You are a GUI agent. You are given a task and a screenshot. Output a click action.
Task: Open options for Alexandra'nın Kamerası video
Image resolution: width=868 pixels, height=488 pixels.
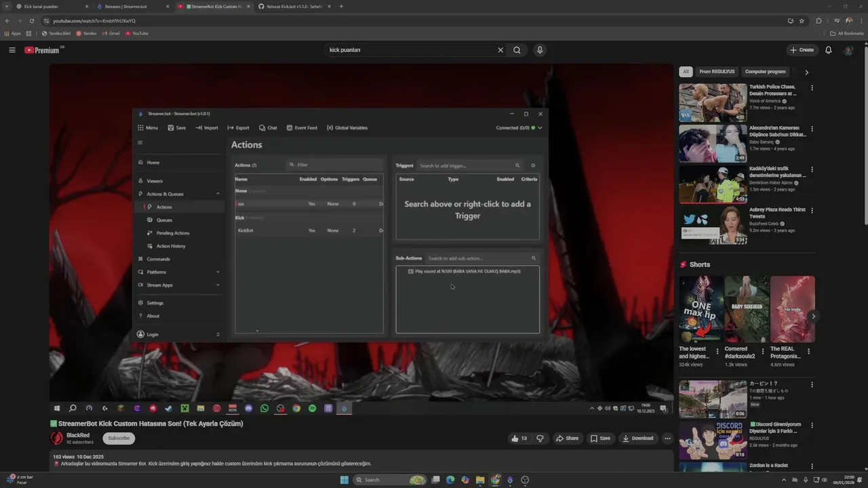click(812, 129)
